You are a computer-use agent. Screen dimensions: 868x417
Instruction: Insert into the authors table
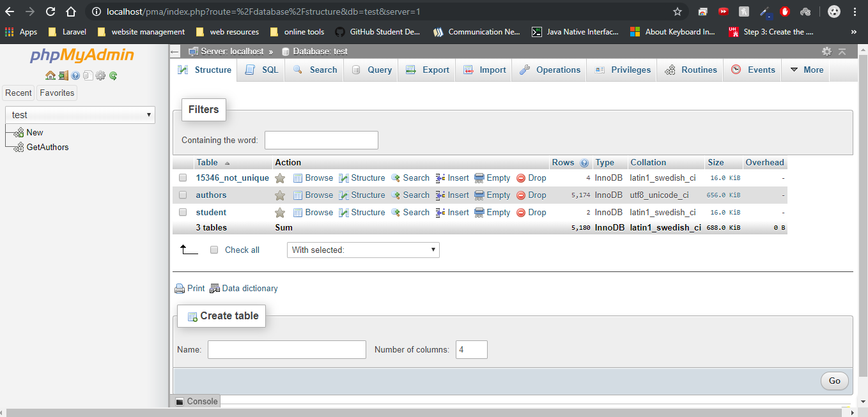[x=452, y=195]
